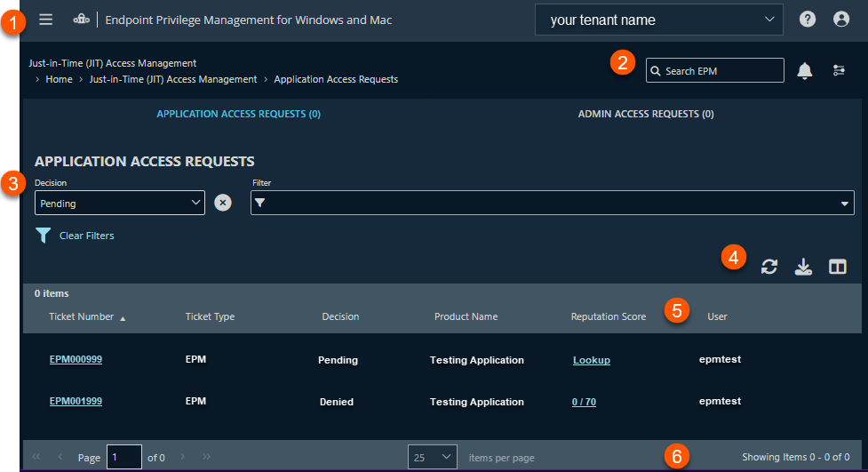Click Application Access Requests breadcrumb
Screen dimensions: 868x472
click(x=336, y=79)
